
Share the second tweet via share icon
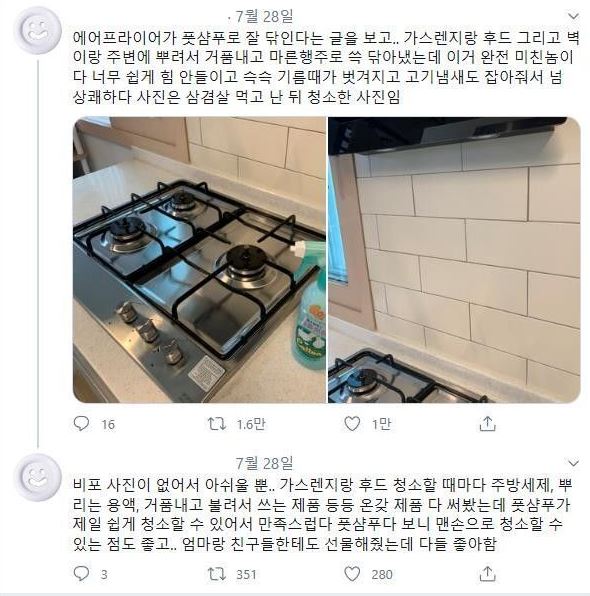click(487, 574)
